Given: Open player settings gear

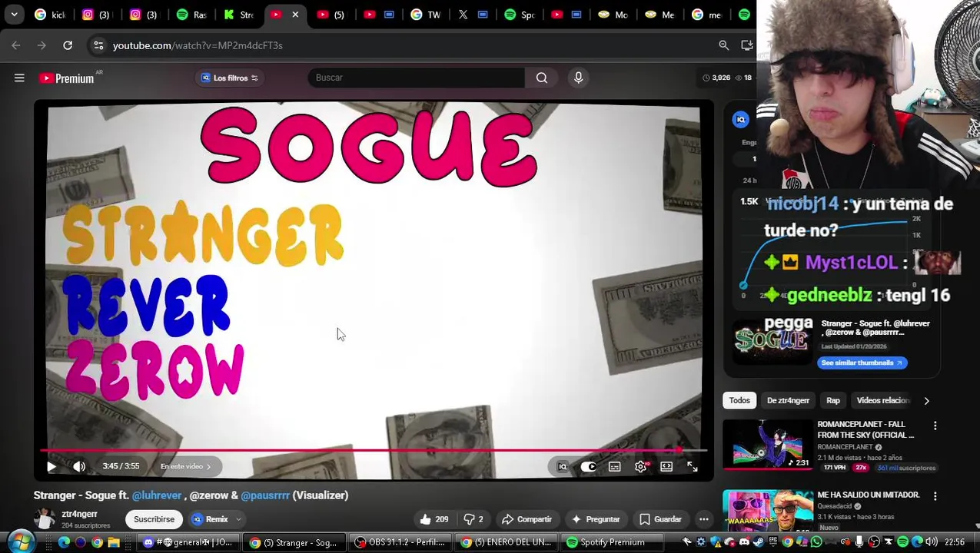Looking at the screenshot, I should (x=641, y=466).
